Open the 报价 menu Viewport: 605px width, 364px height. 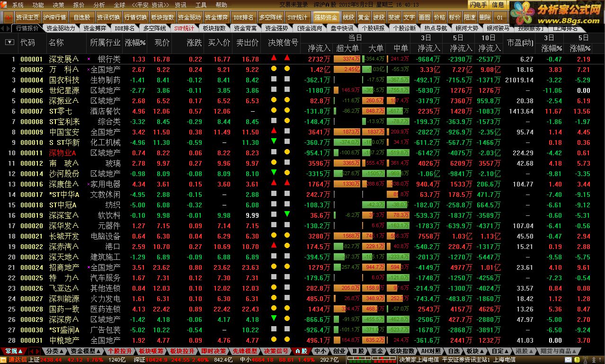point(79,5)
